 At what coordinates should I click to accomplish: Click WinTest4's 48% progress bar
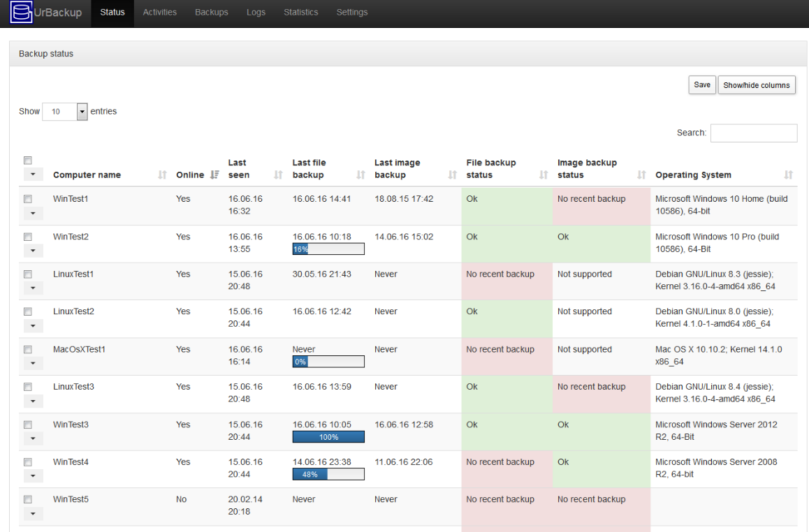click(328, 474)
